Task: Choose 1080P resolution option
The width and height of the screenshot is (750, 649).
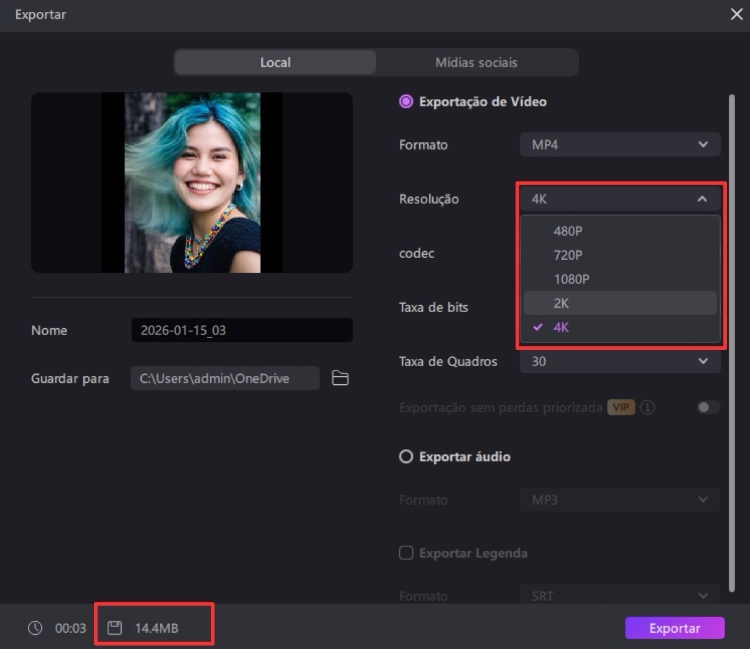Action: click(x=620, y=279)
